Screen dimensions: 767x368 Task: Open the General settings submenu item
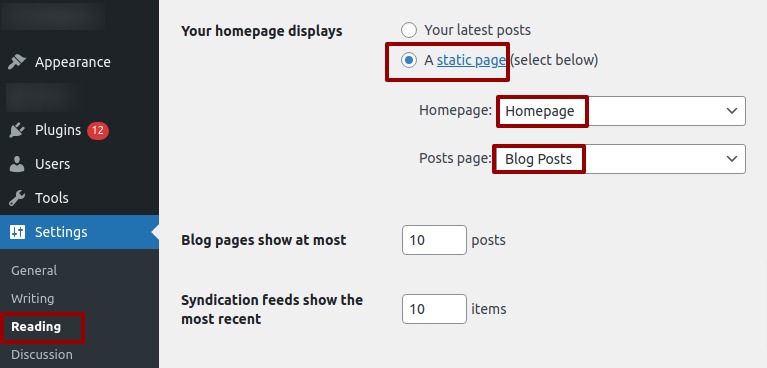[34, 270]
